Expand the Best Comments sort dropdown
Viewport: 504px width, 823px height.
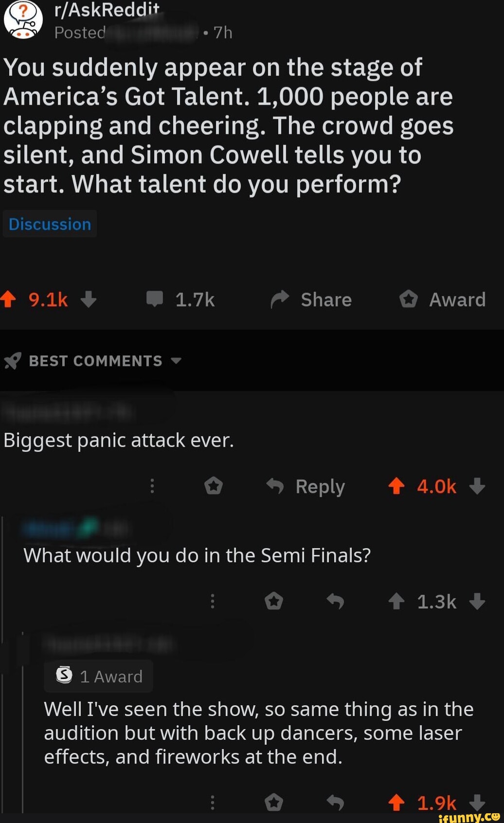(x=176, y=361)
